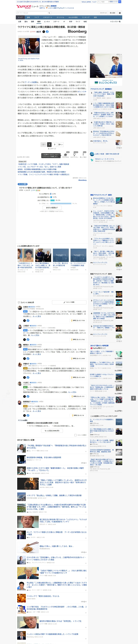The height and width of the screenshot is (644, 138).
Task: Share 飯塚真紀子's comment on Facebook
Action: click(x=28, y=415)
